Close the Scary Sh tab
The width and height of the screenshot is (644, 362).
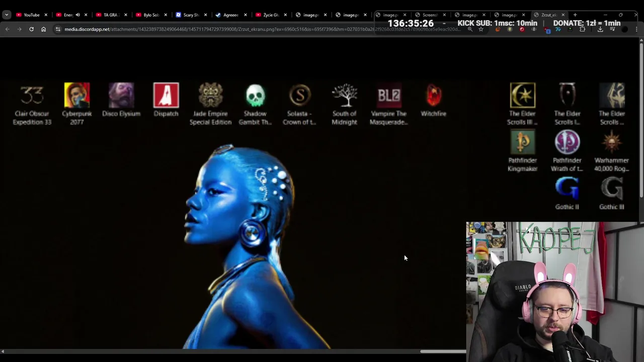pyautogui.click(x=205, y=15)
